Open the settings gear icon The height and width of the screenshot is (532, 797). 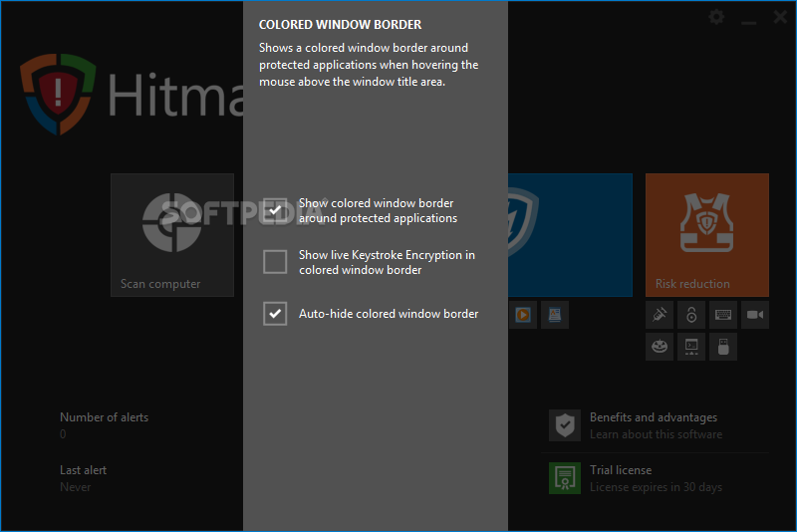(x=716, y=17)
